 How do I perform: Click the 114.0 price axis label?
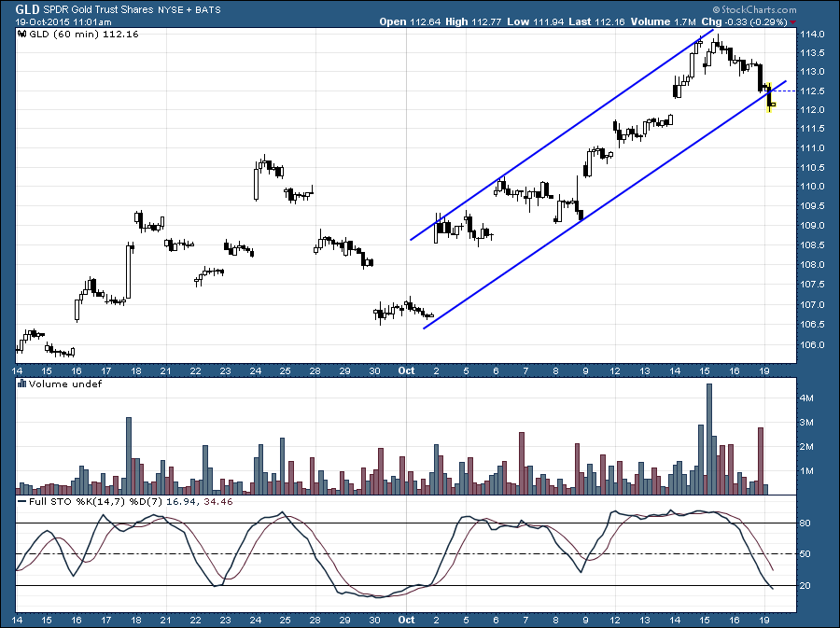click(812, 34)
